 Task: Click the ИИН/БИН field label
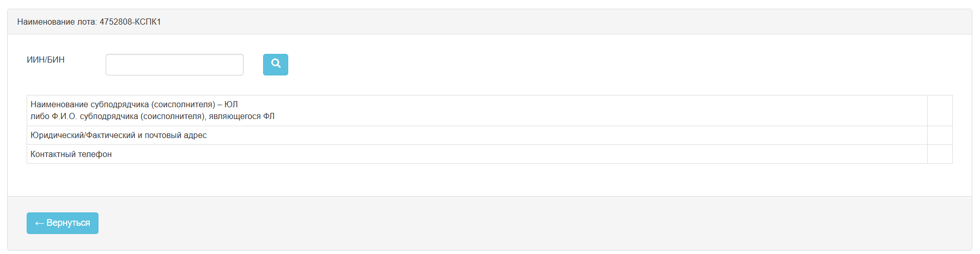point(46,60)
